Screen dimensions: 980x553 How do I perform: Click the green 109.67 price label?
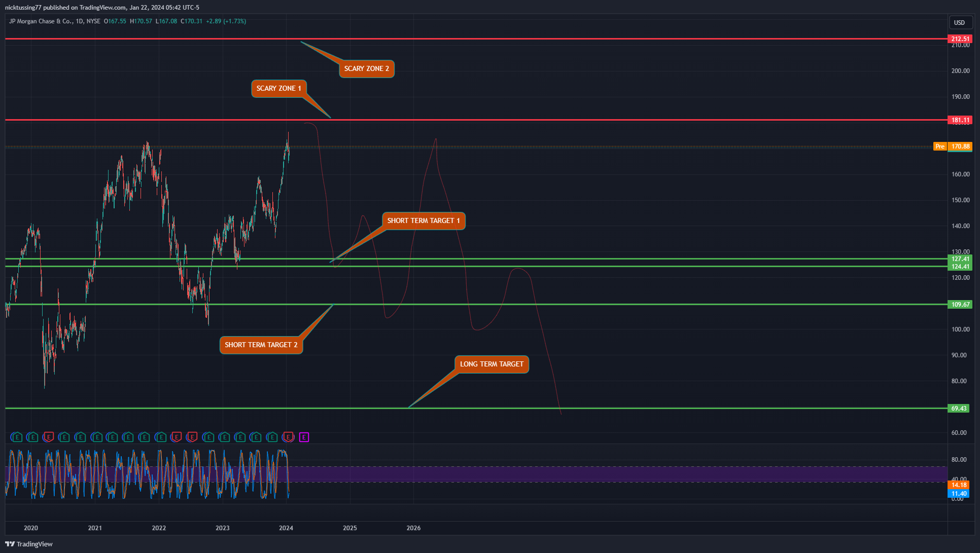pos(960,305)
